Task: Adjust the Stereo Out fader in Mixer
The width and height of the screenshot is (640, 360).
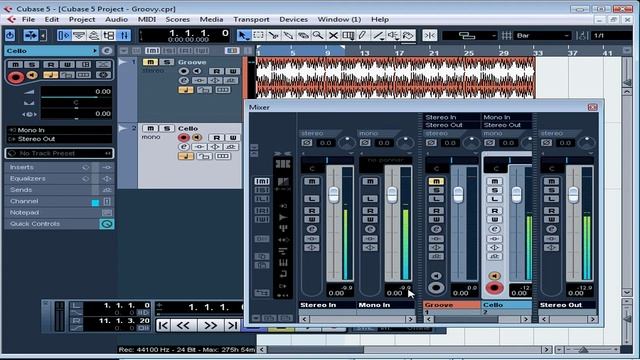Action: pyautogui.click(x=573, y=195)
